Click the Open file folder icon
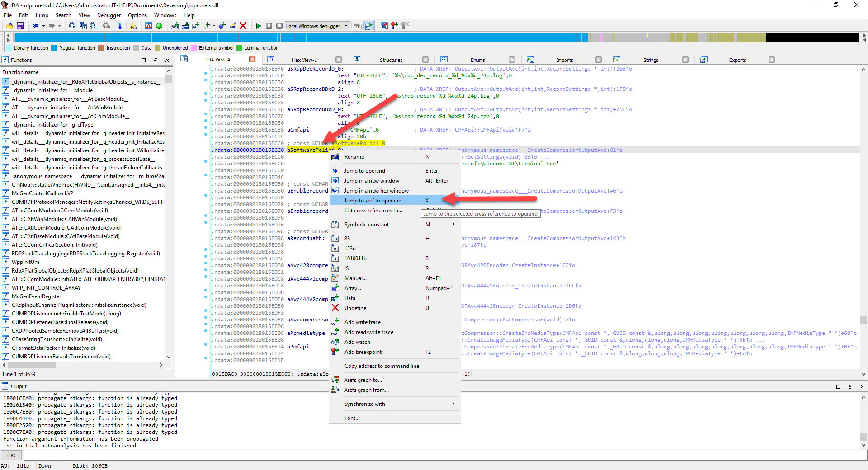 pos(9,26)
